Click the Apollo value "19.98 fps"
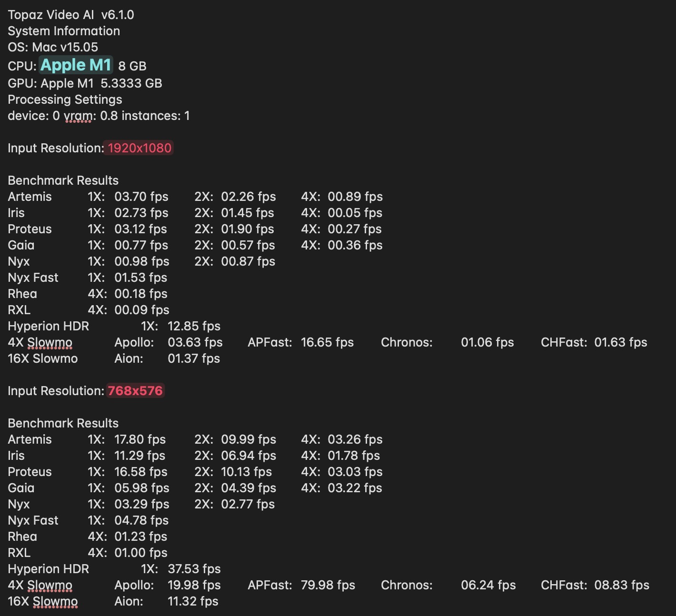 pyautogui.click(x=194, y=585)
